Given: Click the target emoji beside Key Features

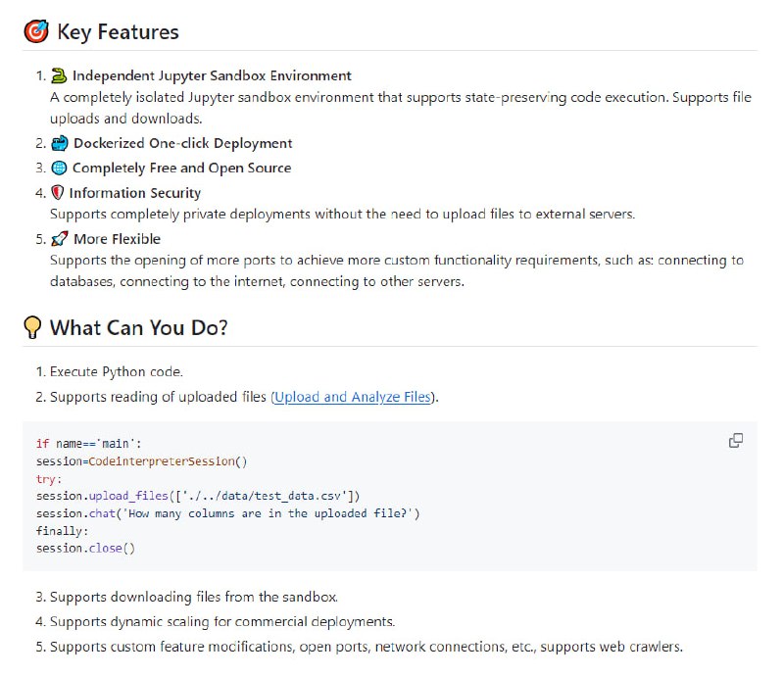Looking at the screenshot, I should [x=36, y=32].
